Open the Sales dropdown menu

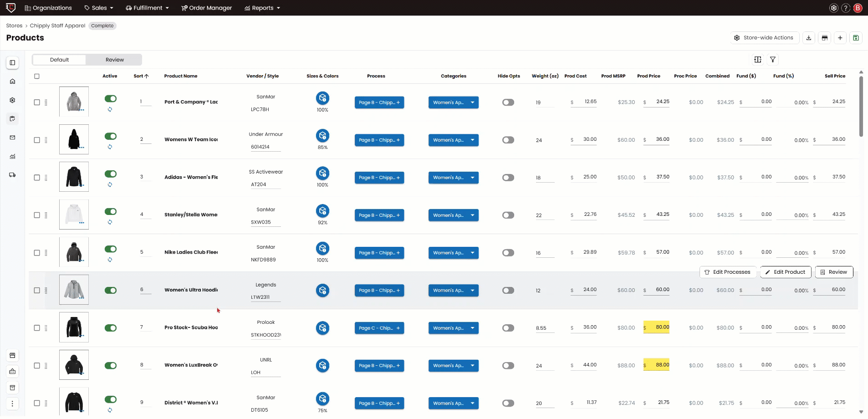pyautogui.click(x=99, y=8)
